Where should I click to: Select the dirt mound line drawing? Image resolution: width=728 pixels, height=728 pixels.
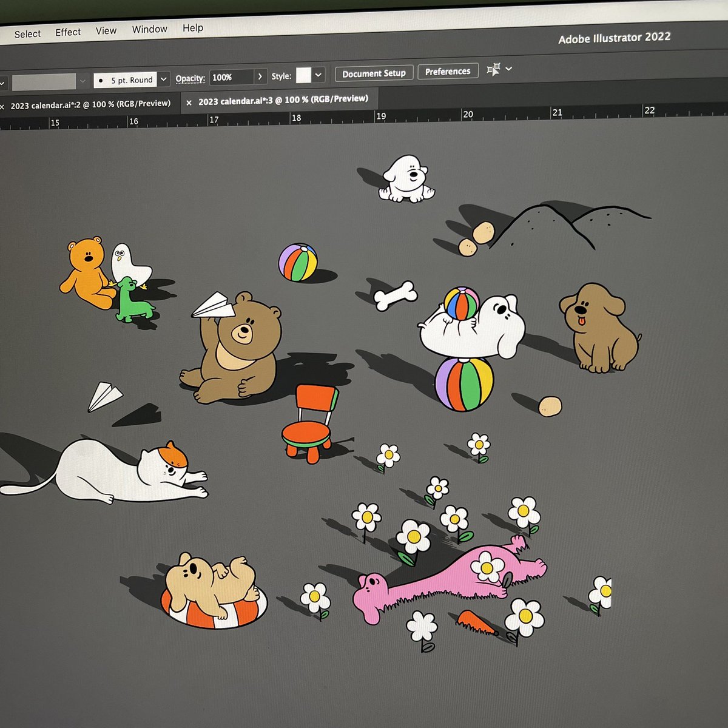tap(569, 226)
